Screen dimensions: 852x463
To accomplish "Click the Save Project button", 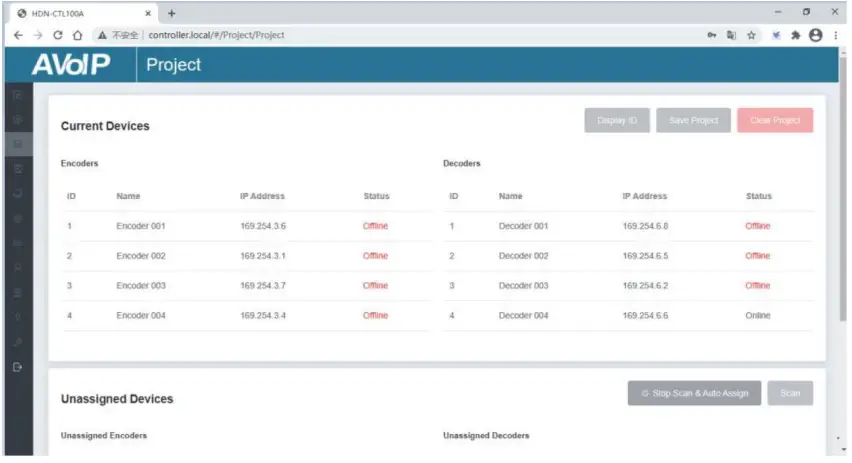I will click(693, 120).
